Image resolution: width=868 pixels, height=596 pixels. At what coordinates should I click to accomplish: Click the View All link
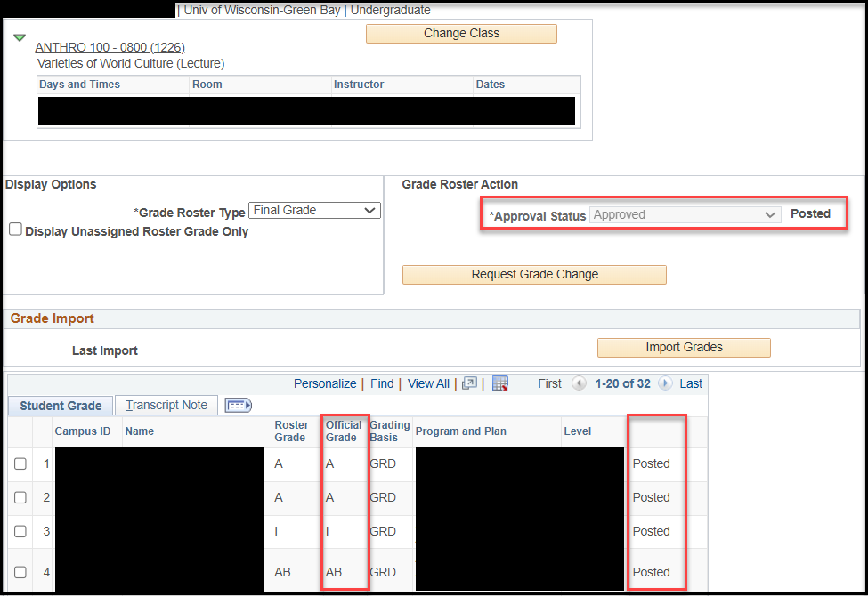428,383
